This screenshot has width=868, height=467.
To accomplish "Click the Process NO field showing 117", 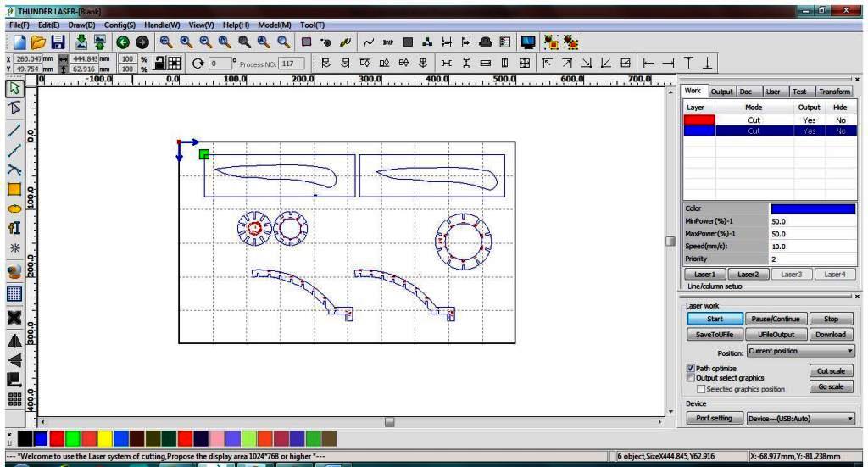I will (x=292, y=64).
